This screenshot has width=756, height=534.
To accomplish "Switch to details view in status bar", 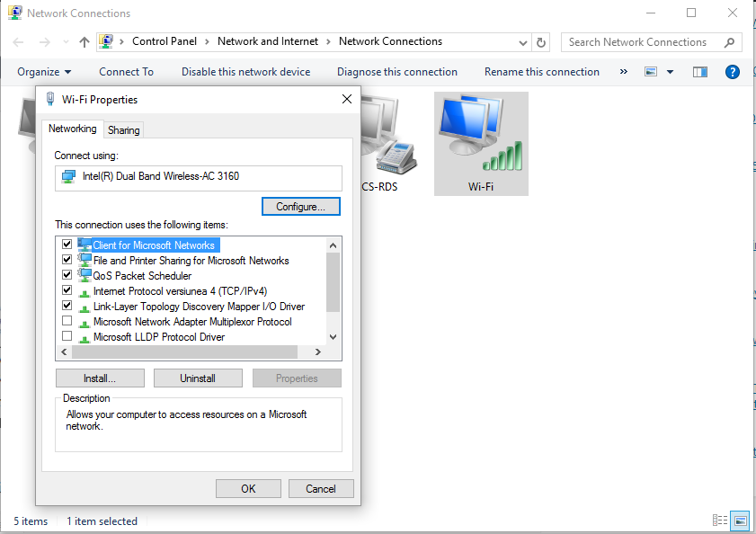I will (x=720, y=520).
